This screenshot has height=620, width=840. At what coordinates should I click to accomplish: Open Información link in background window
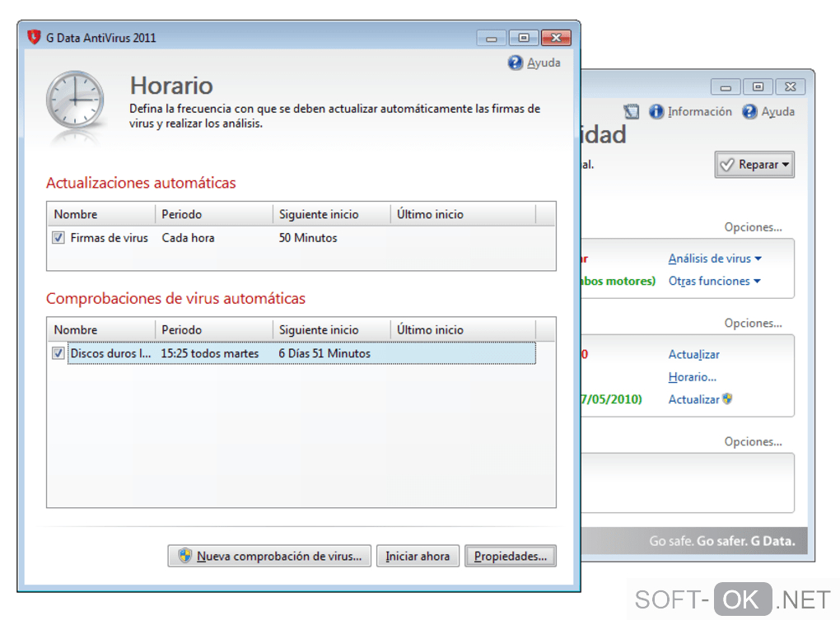700,111
